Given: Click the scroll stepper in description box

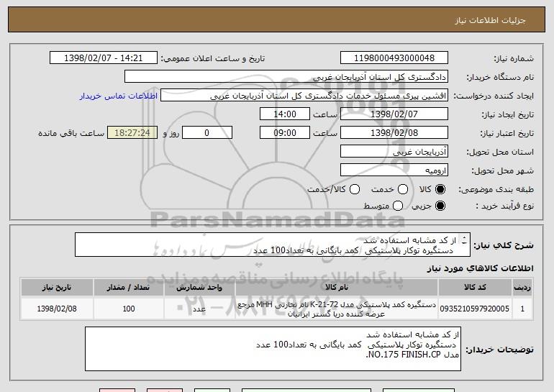Looking at the screenshot, I should 464,241.
